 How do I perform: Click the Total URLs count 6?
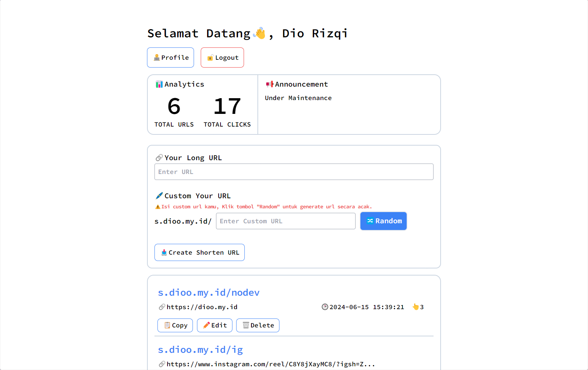pos(174,106)
